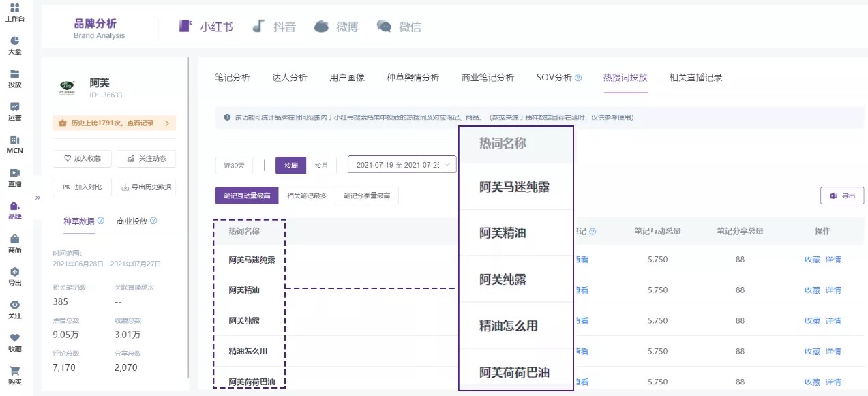Sort by 相关笔记最多
Screen dimensions: 868x396
tap(307, 196)
